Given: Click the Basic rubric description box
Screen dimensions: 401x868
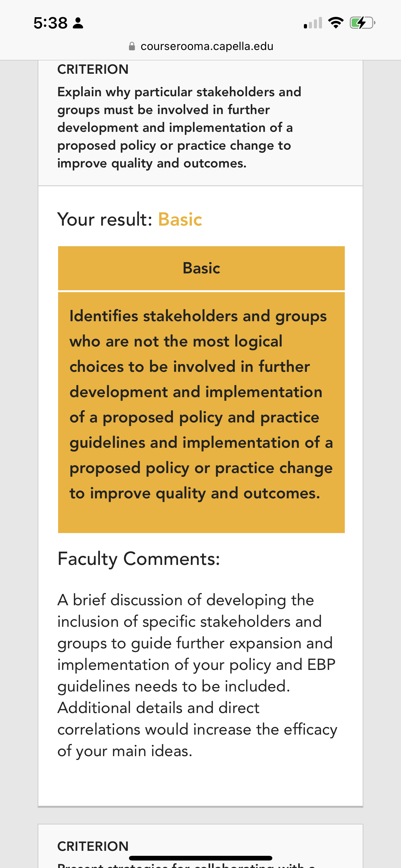Looking at the screenshot, I should (201, 412).
